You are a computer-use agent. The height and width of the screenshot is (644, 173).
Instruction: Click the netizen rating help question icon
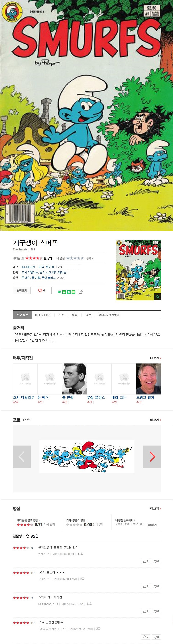click(22, 258)
